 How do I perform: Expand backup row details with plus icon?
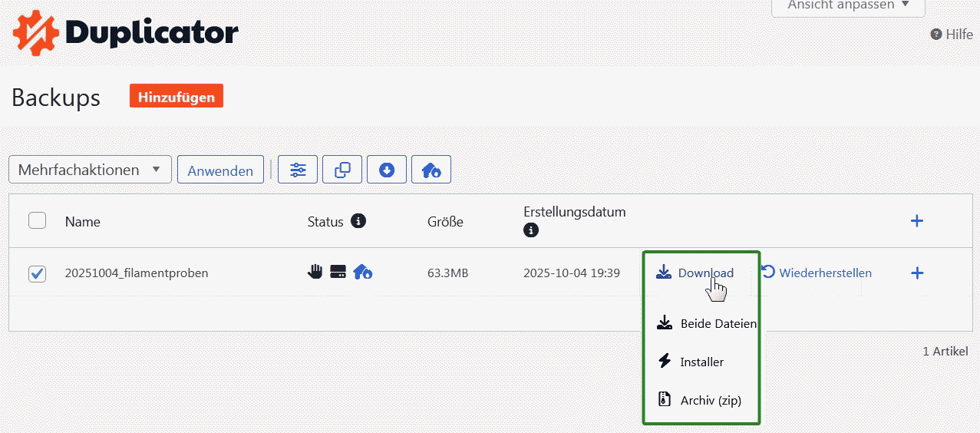click(916, 273)
